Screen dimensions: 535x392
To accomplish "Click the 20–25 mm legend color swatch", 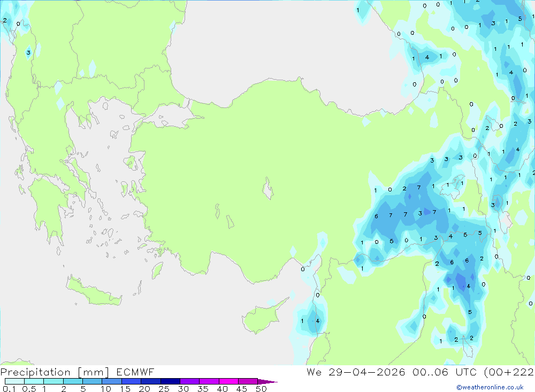I will pyautogui.click(x=151, y=381).
